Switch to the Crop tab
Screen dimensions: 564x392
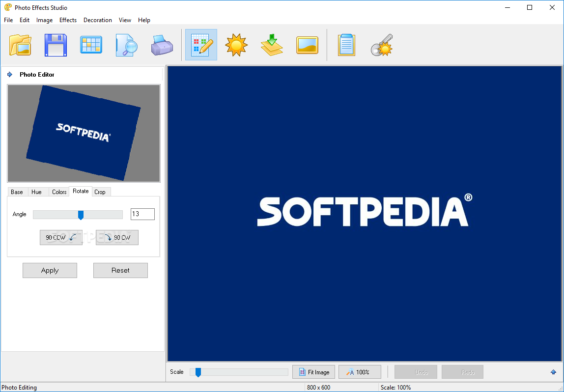[x=100, y=192]
